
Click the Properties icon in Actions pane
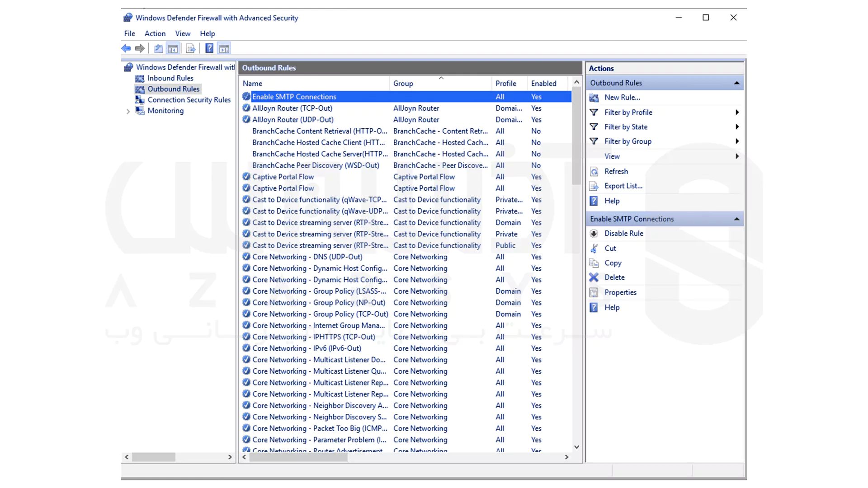594,292
